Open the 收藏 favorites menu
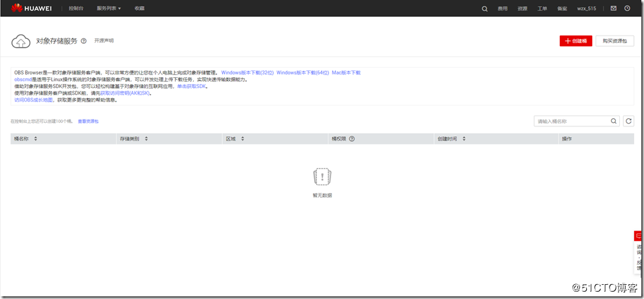 point(140,8)
